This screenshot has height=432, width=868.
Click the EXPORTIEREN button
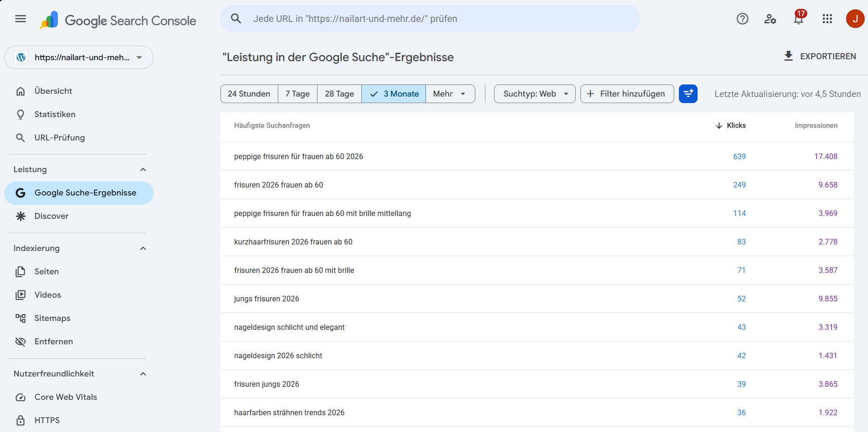click(x=820, y=56)
